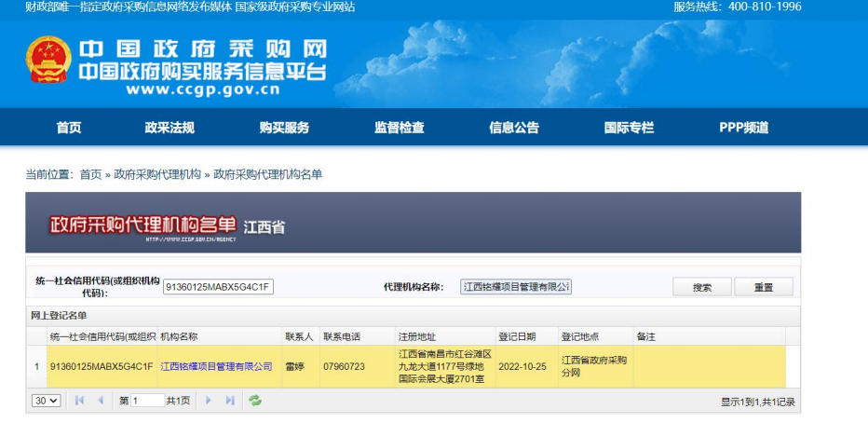Open 监督检查 menu item

tap(400, 128)
